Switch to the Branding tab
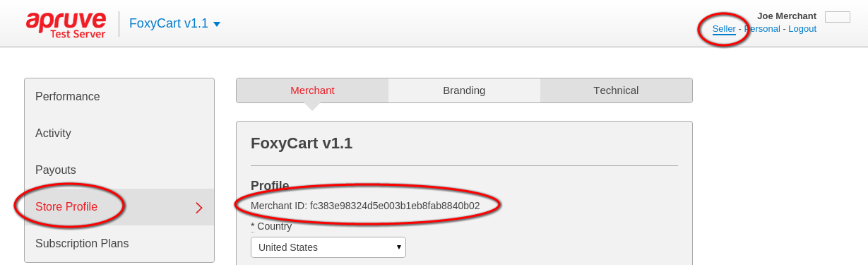The height and width of the screenshot is (265, 868). pos(464,90)
